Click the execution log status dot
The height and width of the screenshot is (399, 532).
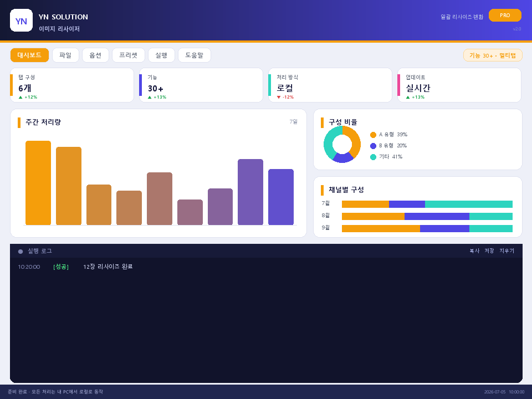coord(21,252)
